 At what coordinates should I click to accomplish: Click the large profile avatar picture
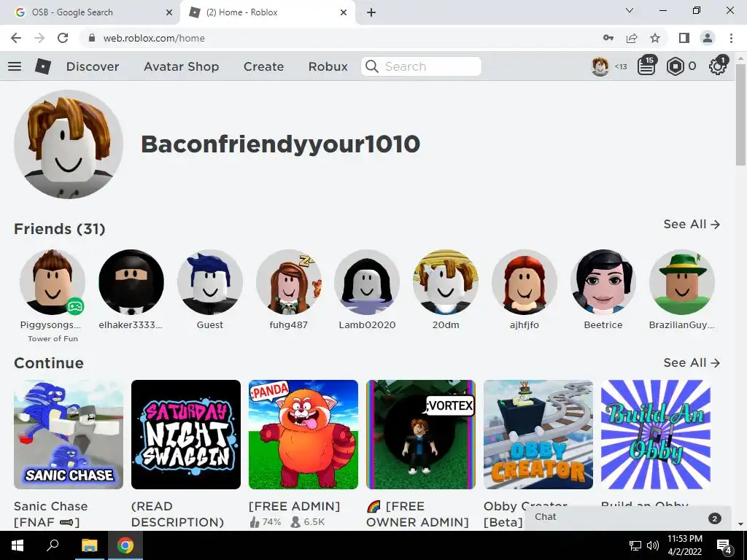pyautogui.click(x=69, y=144)
